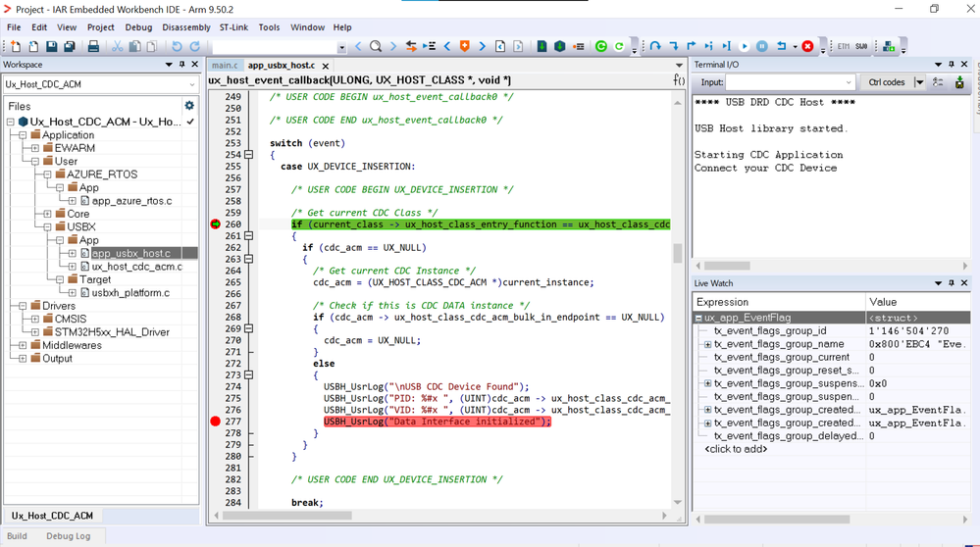
Task: Click the Undo toolbar icon
Action: [x=177, y=46]
